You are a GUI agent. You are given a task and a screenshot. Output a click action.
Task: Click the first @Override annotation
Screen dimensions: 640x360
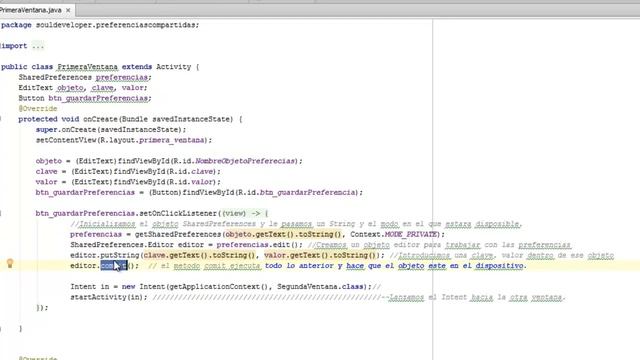38,109
